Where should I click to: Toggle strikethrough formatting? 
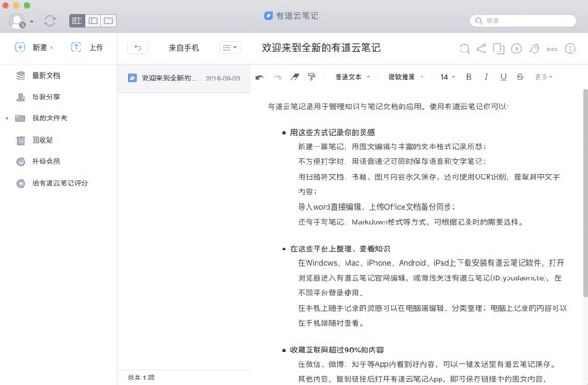pyautogui.click(x=520, y=77)
